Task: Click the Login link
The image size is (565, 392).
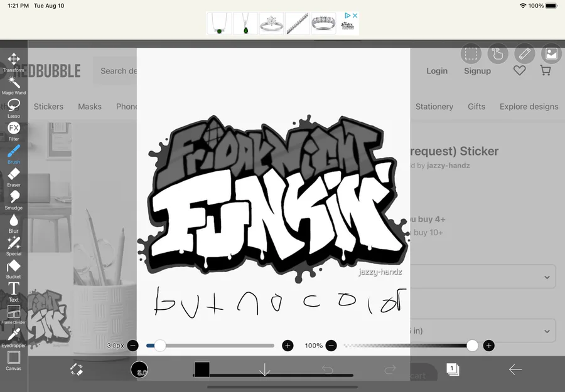Action: tap(437, 71)
